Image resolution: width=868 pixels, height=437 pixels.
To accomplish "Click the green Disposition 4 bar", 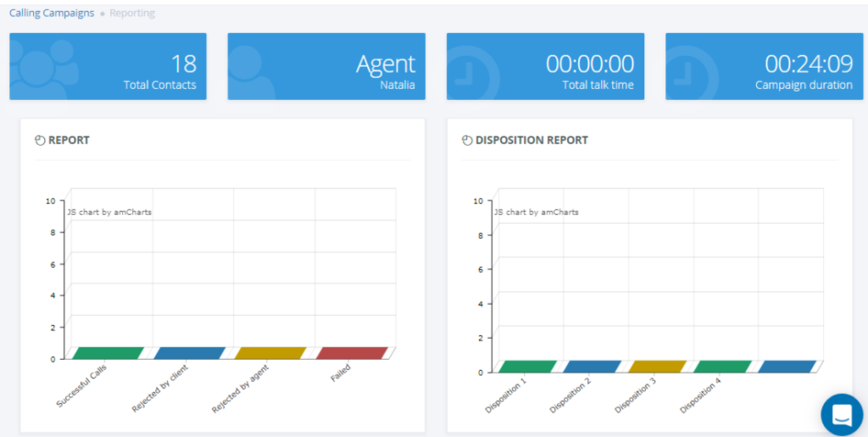I will [x=722, y=366].
